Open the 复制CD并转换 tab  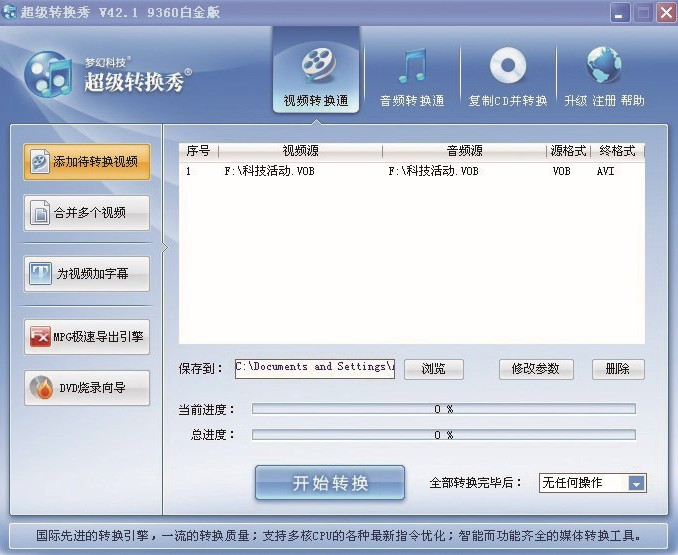(x=508, y=77)
